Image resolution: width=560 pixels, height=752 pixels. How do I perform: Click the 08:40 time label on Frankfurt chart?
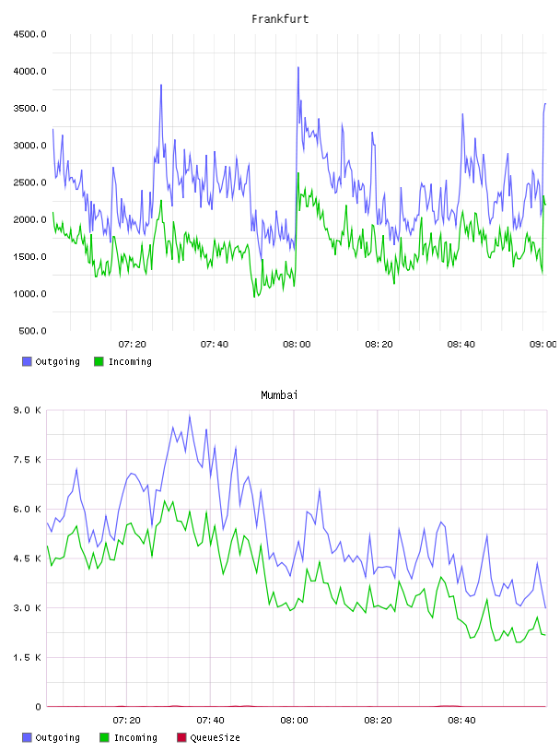tap(461, 345)
